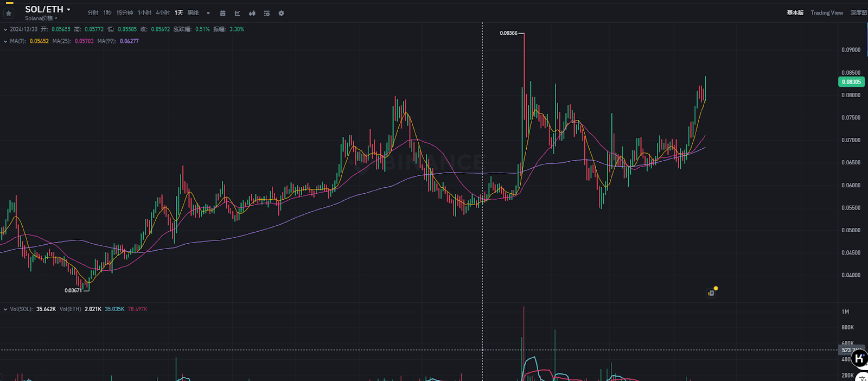The image size is (868, 381).
Task: Click the 0.09366 high price label
Action: click(508, 33)
